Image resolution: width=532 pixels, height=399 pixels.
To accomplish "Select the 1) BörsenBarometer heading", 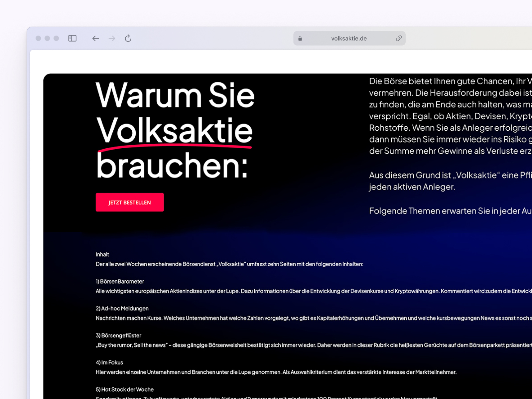I will (x=120, y=281).
